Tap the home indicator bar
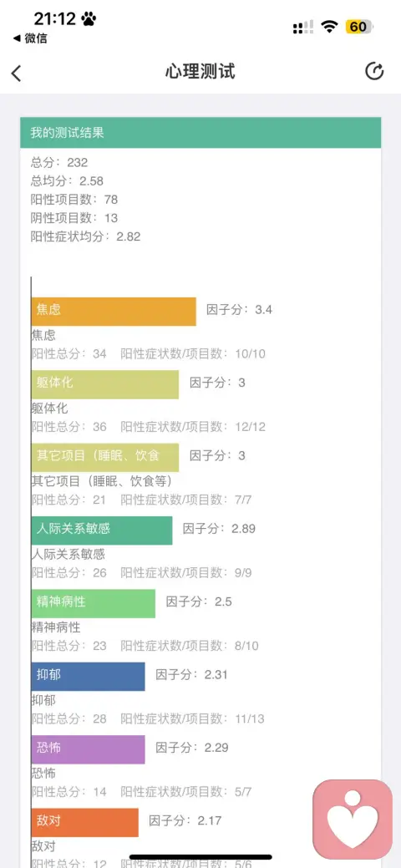 [200, 857]
